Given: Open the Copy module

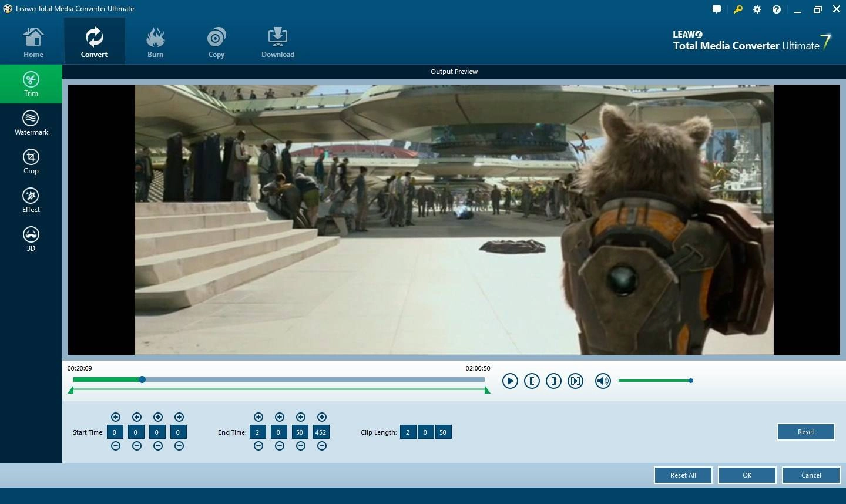Looking at the screenshot, I should pyautogui.click(x=216, y=42).
